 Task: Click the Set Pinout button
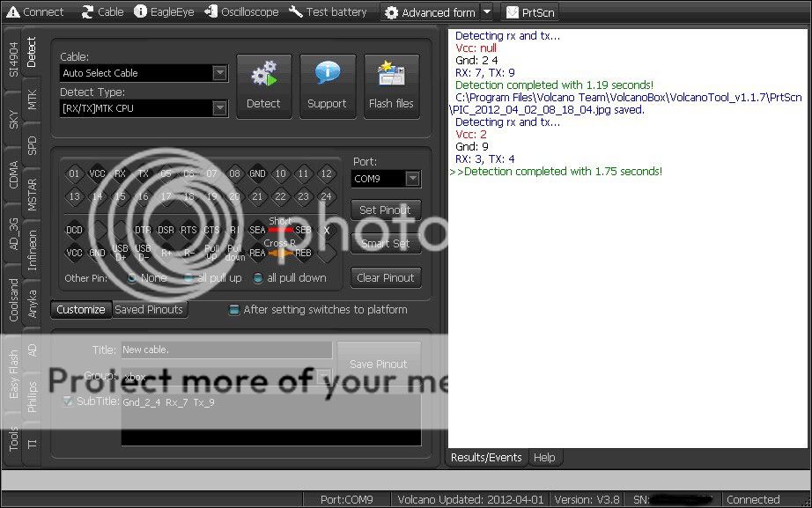click(x=385, y=210)
